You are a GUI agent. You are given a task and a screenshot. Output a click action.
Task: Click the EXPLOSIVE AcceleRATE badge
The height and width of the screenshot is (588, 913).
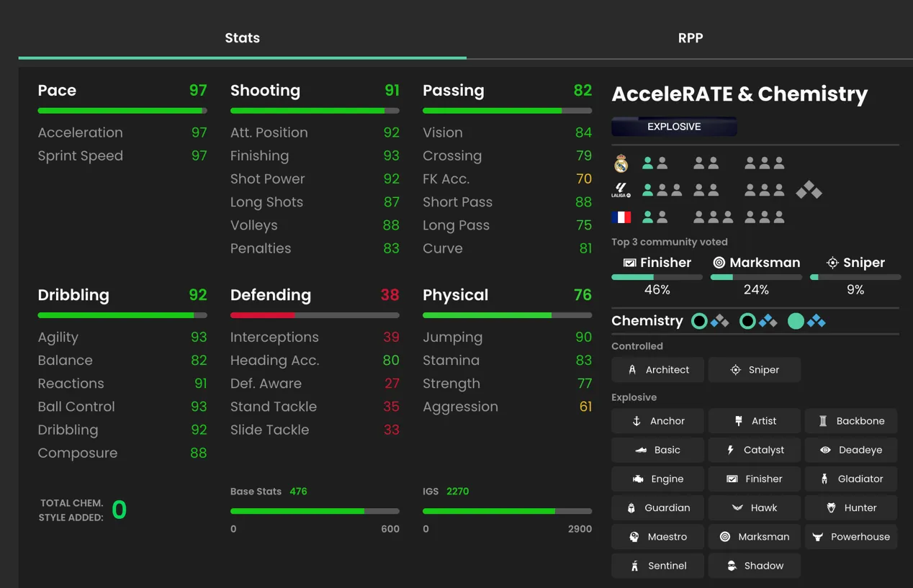(674, 127)
